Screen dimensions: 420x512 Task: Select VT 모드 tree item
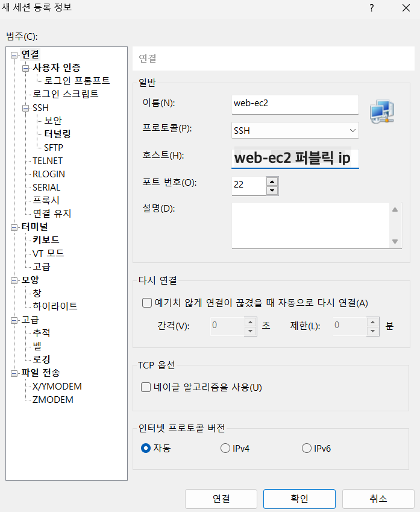(48, 253)
